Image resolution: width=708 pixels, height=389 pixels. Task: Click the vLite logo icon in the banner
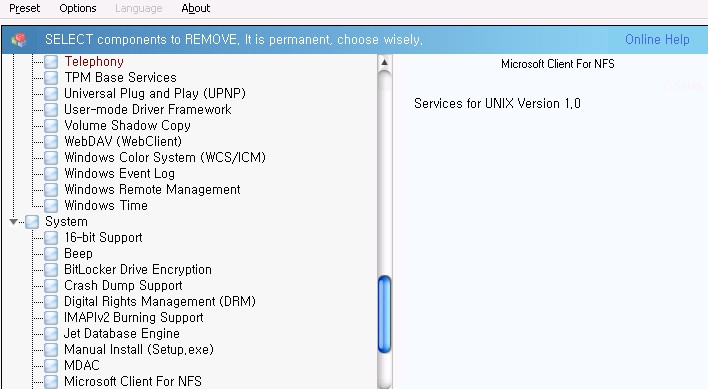point(19,40)
